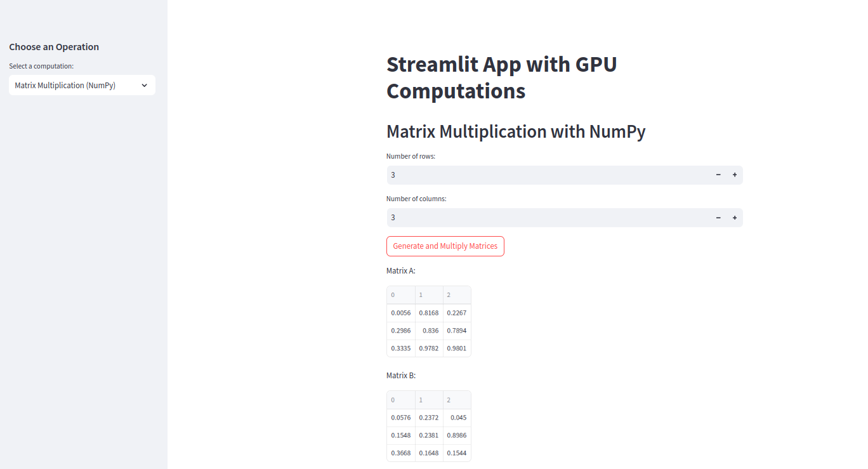The image size is (868, 469).
Task: Select Matrix B column 2 header
Action: click(x=457, y=400)
